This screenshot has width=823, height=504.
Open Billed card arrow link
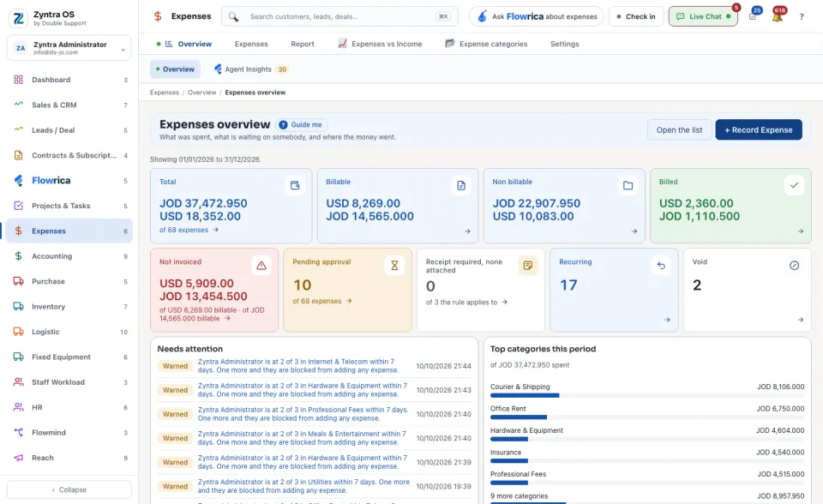click(801, 231)
